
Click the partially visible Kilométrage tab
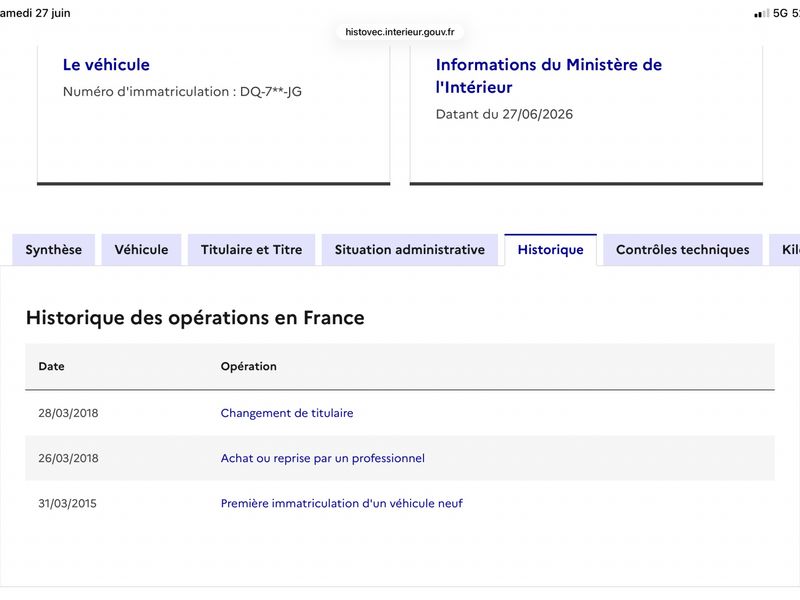point(785,249)
